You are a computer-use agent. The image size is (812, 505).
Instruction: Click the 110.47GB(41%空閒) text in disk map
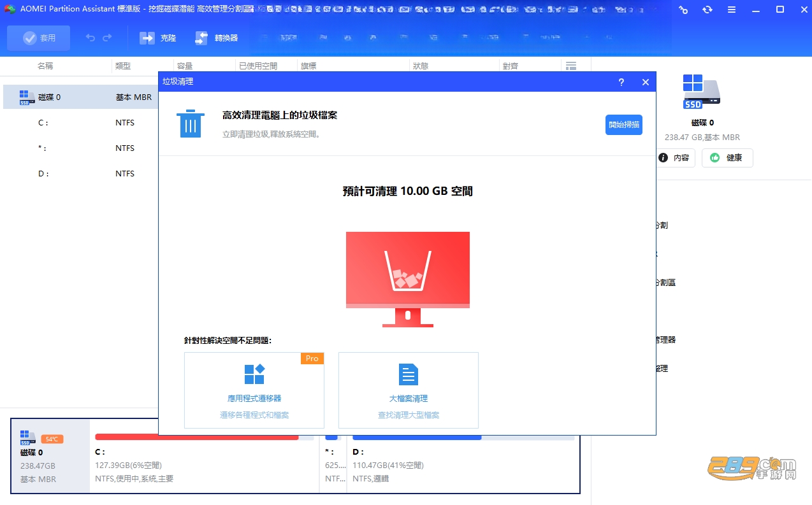click(x=388, y=466)
